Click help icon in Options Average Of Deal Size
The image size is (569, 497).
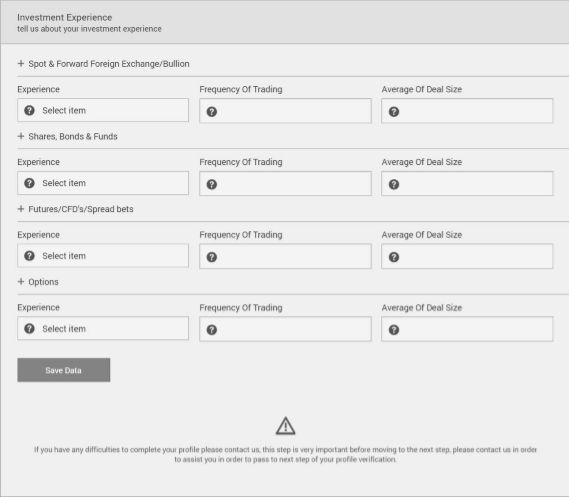tap(394, 330)
